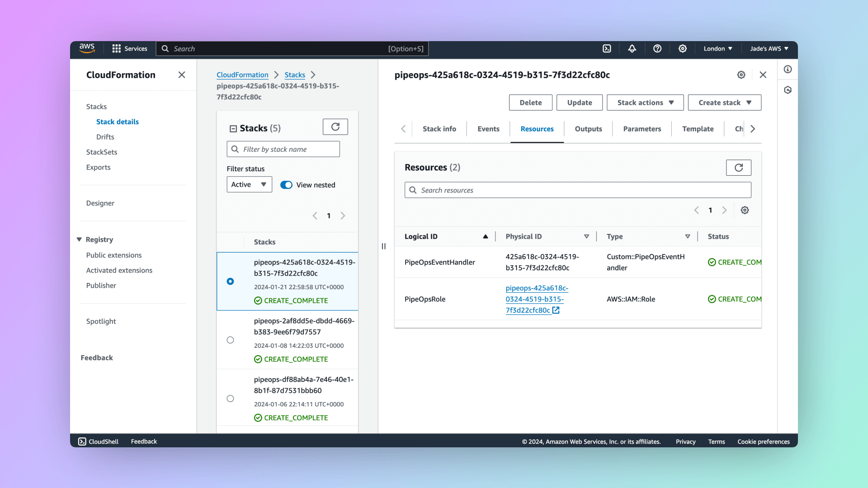This screenshot has height=488, width=868.
Task: Select stack pipeops-2af8dd5e radio button
Action: tap(231, 340)
